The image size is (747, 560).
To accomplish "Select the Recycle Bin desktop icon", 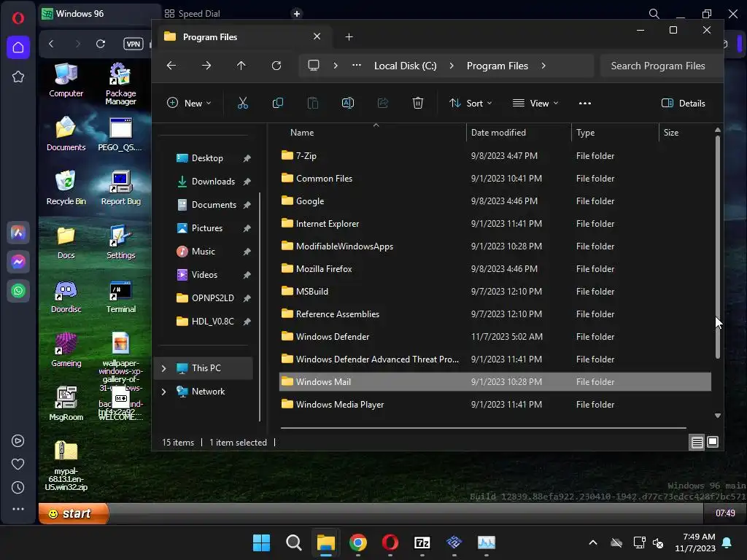I will pos(66,187).
